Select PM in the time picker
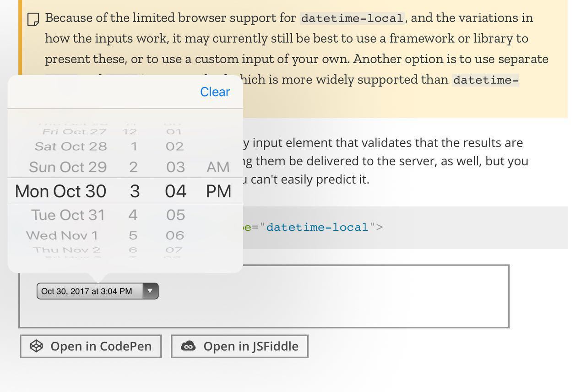Viewport: 586px width, 392px height. [218, 191]
